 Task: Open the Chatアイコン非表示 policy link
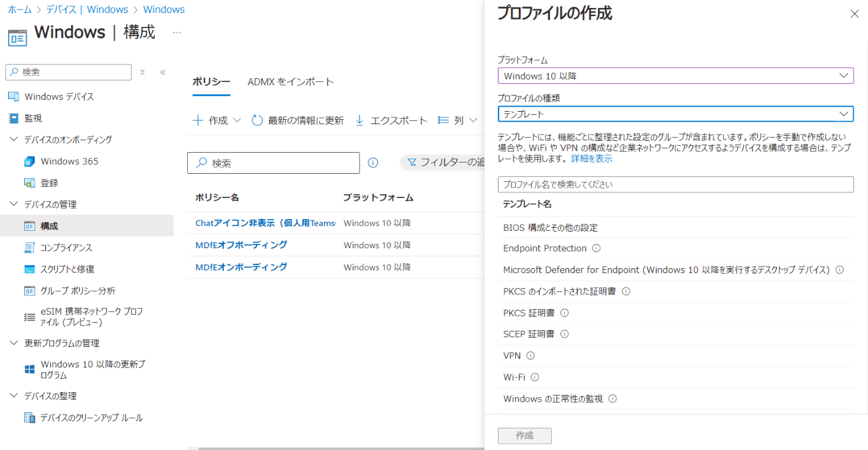[x=265, y=223]
